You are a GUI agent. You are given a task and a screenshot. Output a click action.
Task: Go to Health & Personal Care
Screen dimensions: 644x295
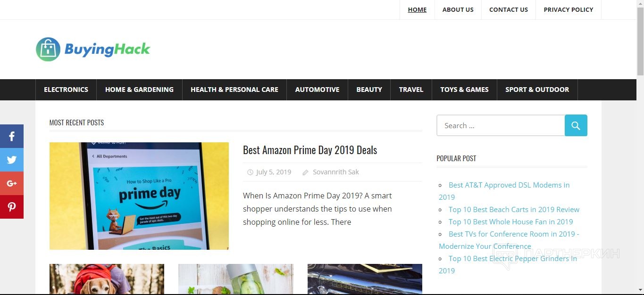234,90
